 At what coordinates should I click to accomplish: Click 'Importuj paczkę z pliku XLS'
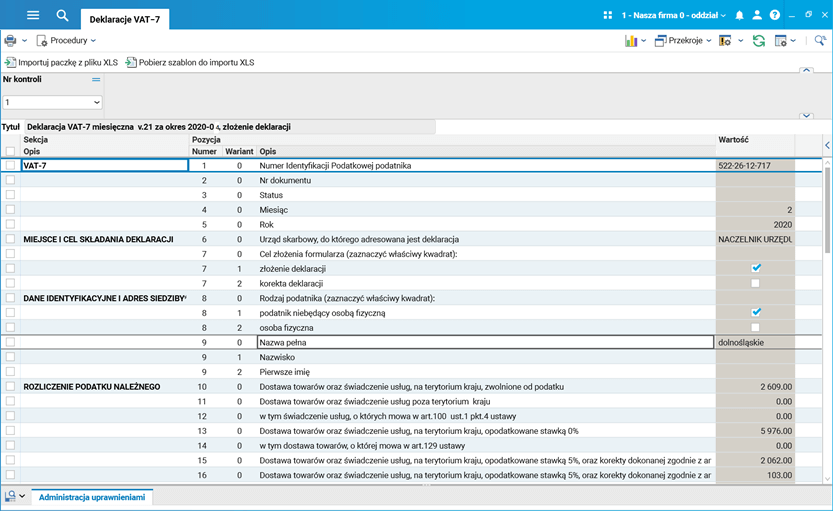click(x=67, y=62)
